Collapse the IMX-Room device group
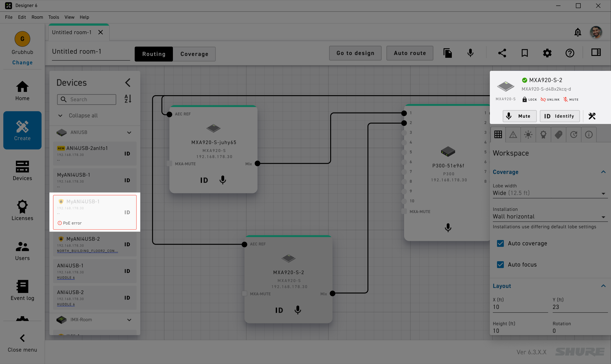Image resolution: width=611 pixels, height=364 pixels. pos(129,320)
